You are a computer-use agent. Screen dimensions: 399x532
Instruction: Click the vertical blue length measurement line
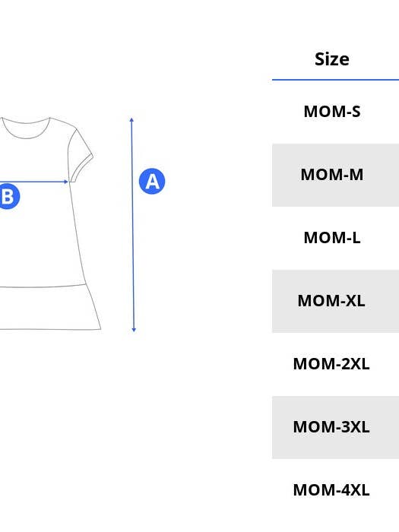click(x=133, y=225)
